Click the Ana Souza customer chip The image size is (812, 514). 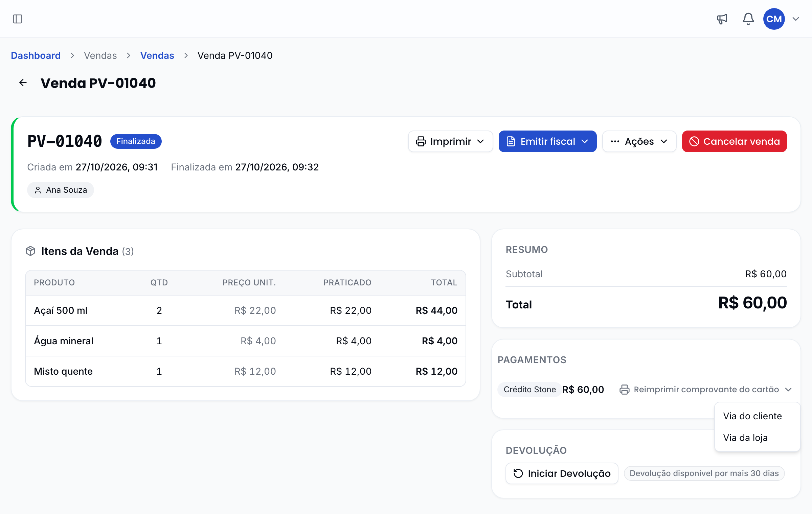click(x=61, y=190)
